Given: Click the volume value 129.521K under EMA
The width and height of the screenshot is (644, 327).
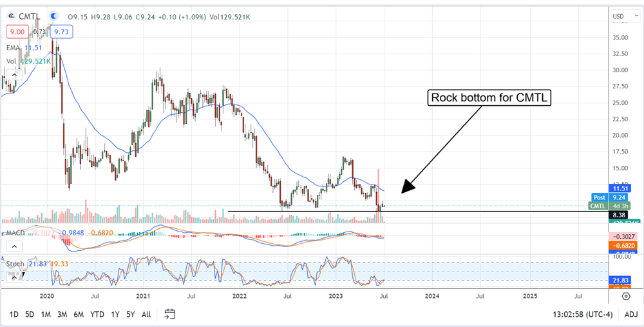Looking at the screenshot, I should click(35, 61).
